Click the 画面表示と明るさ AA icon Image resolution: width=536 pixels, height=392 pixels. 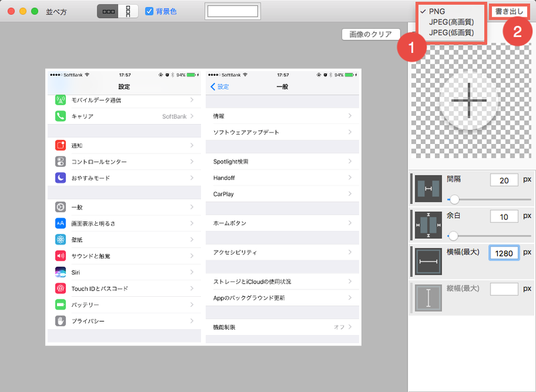(x=60, y=223)
